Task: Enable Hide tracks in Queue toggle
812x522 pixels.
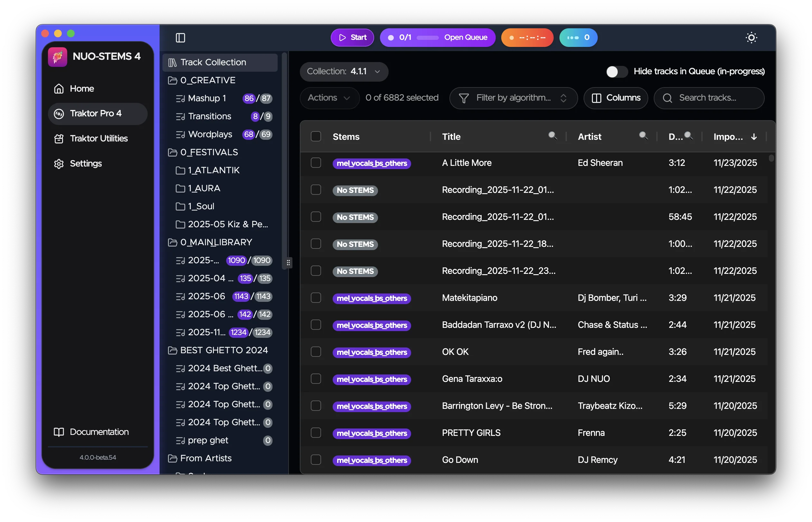Action: point(616,72)
